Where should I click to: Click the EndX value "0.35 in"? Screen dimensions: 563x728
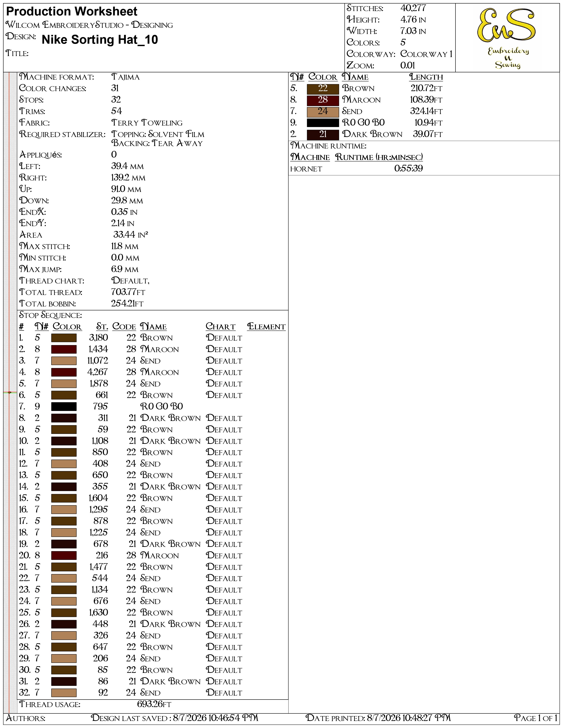pyautogui.click(x=124, y=212)
